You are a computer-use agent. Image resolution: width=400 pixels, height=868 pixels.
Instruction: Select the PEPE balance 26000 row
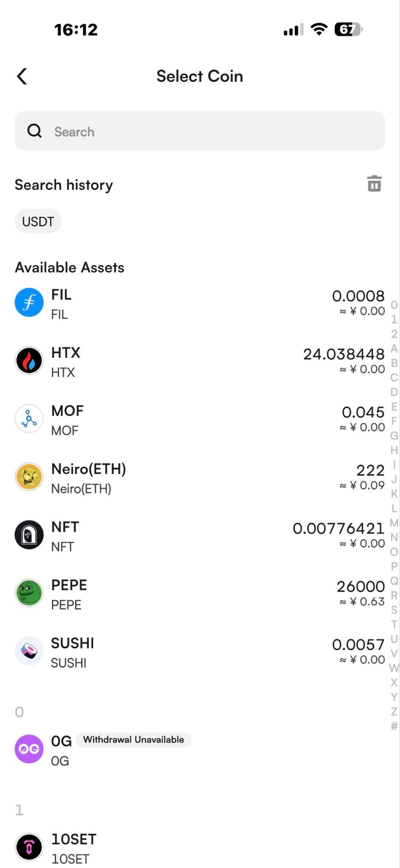pos(200,593)
